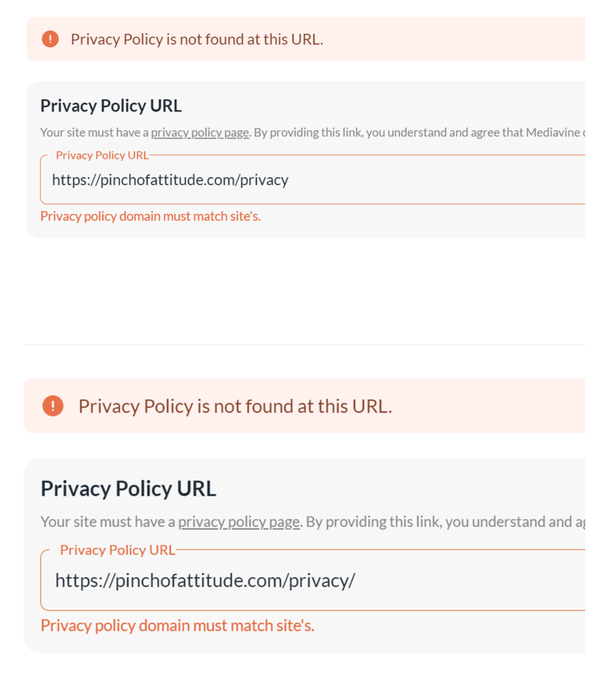Click the lower 'Your site must have a' description

[x=107, y=522]
